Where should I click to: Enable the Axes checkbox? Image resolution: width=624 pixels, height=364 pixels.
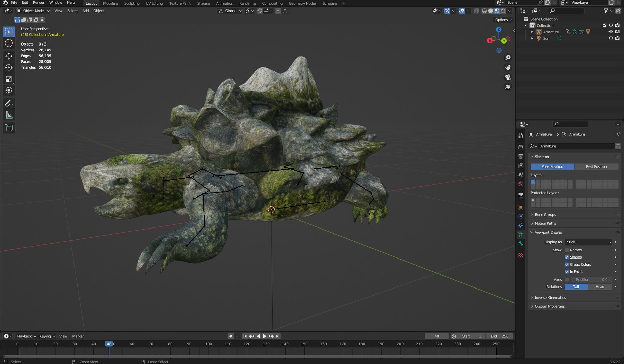coord(567,280)
